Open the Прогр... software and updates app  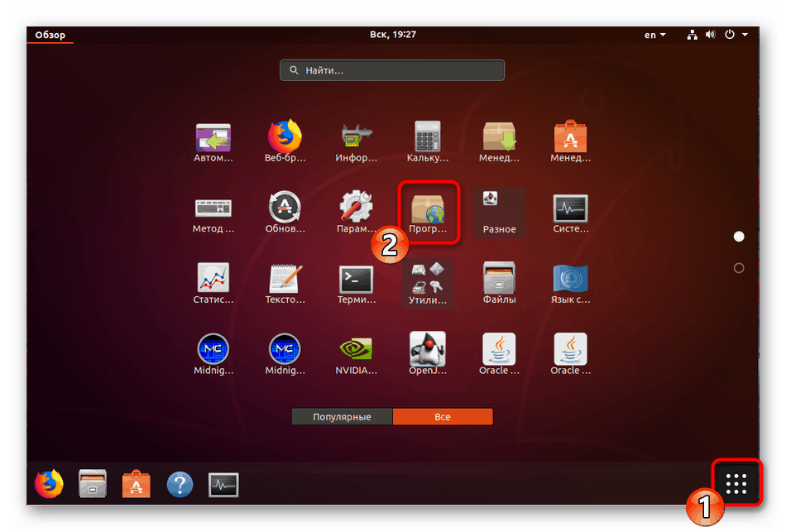428,213
